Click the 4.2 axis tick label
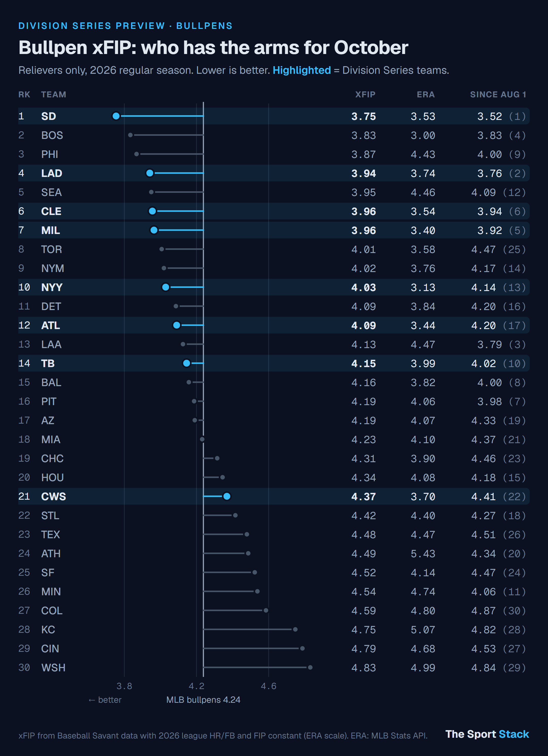This screenshot has height=756, width=548. tap(196, 686)
